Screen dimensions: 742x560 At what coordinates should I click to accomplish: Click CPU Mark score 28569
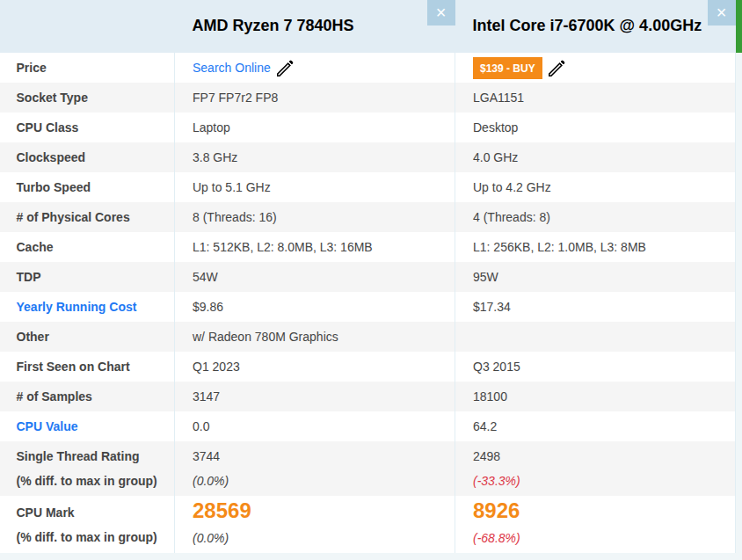[x=222, y=511]
